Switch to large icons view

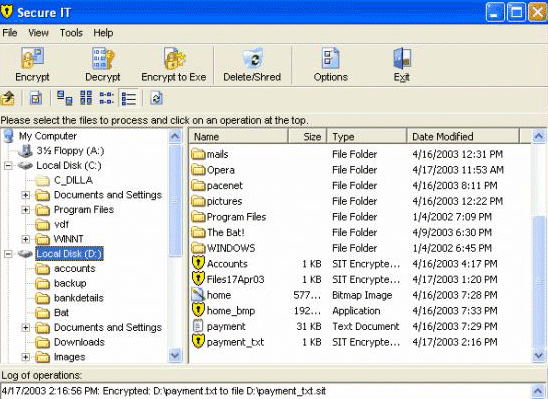click(x=65, y=98)
